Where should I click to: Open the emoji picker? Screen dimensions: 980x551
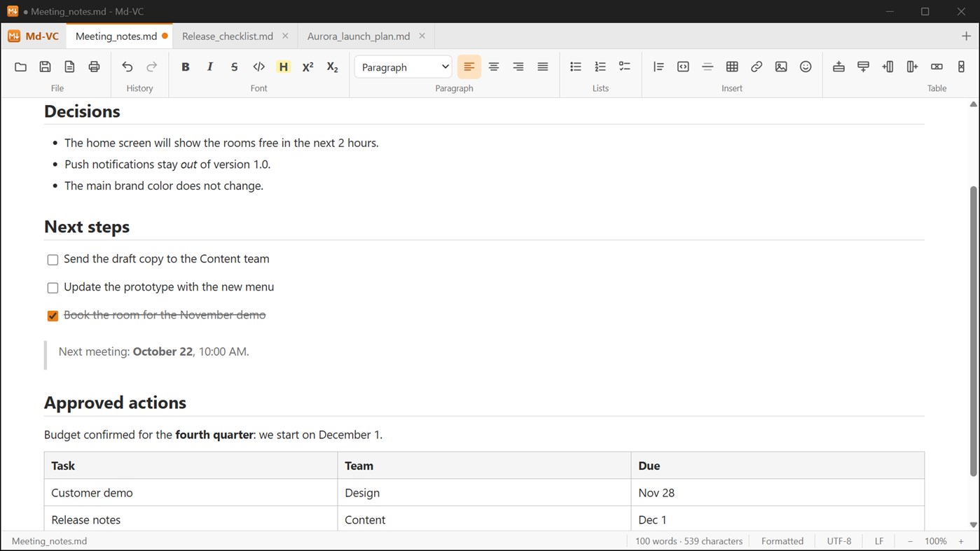tap(806, 67)
